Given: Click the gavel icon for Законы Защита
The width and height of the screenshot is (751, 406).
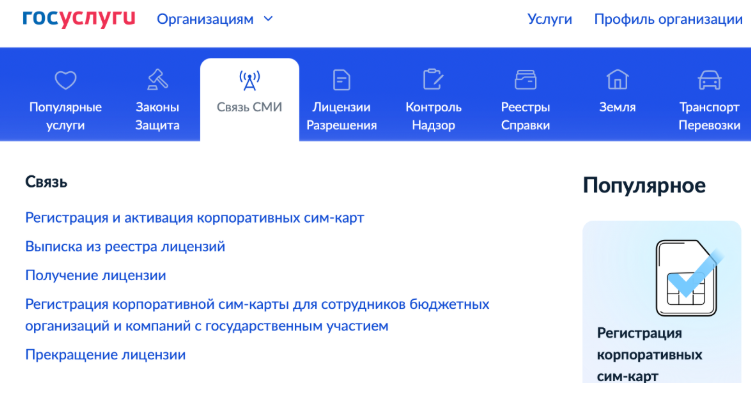Looking at the screenshot, I should click(157, 80).
